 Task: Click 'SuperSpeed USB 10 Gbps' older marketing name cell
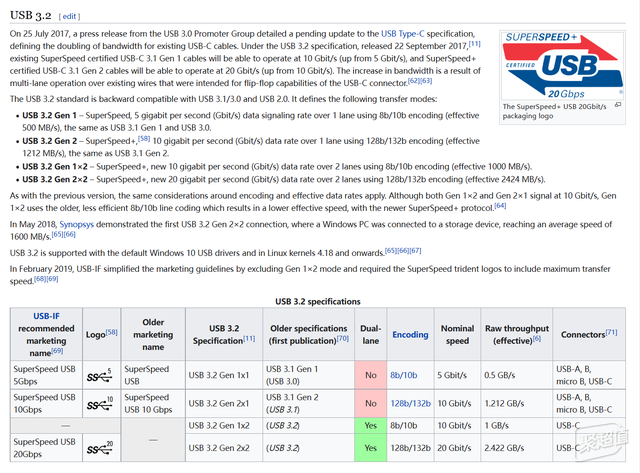tap(153, 403)
